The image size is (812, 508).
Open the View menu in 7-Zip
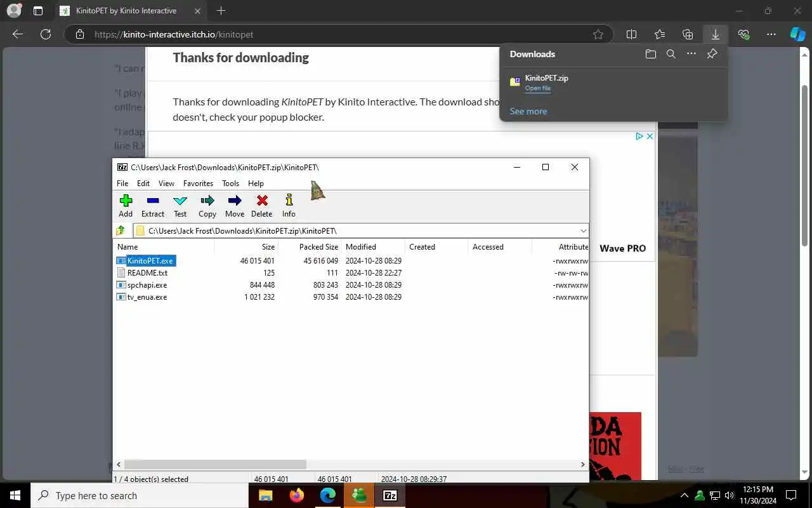tap(166, 184)
